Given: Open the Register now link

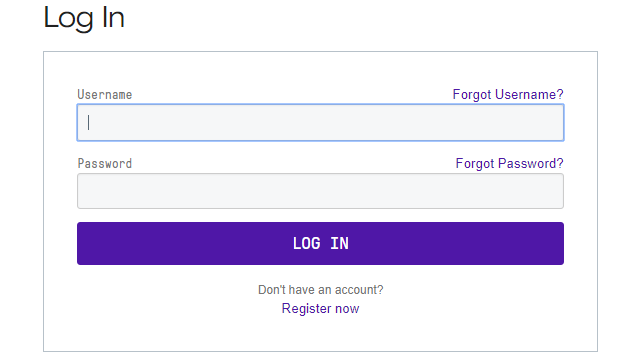Looking at the screenshot, I should tap(320, 308).
